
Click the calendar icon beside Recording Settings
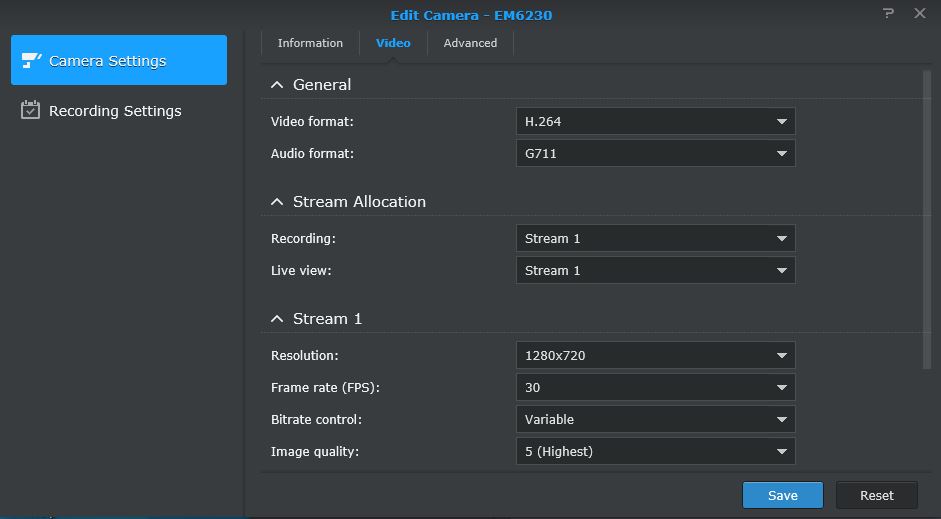coord(30,110)
